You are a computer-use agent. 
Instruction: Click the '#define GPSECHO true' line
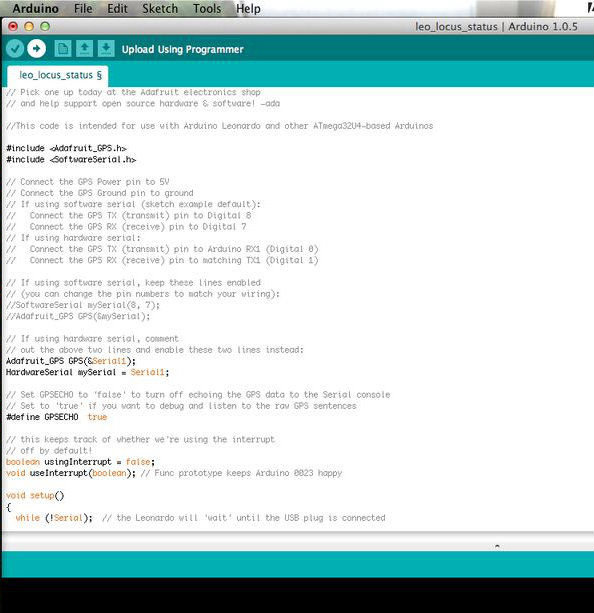[57, 417]
